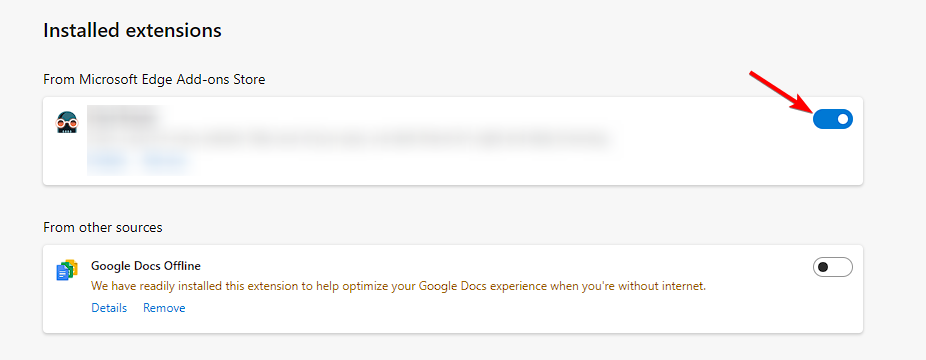Image resolution: width=926 pixels, height=360 pixels.
Task: Click the dark knob of the off toggle
Action: click(x=823, y=267)
